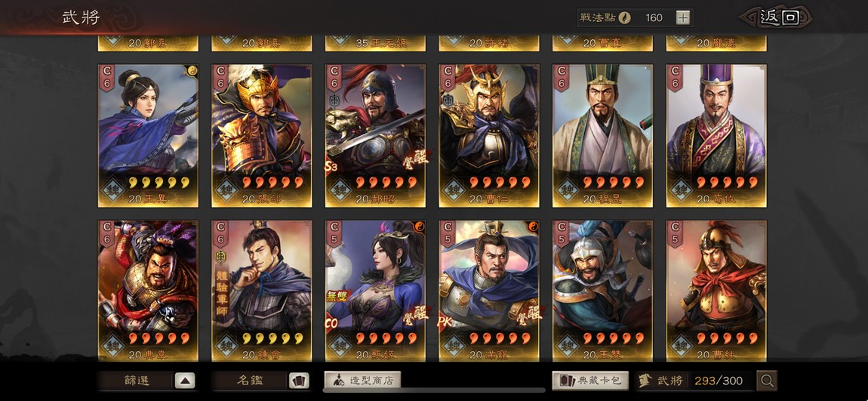Click the 無雙 tag on 甄姬's card
The width and height of the screenshot is (868, 401).
[337, 296]
